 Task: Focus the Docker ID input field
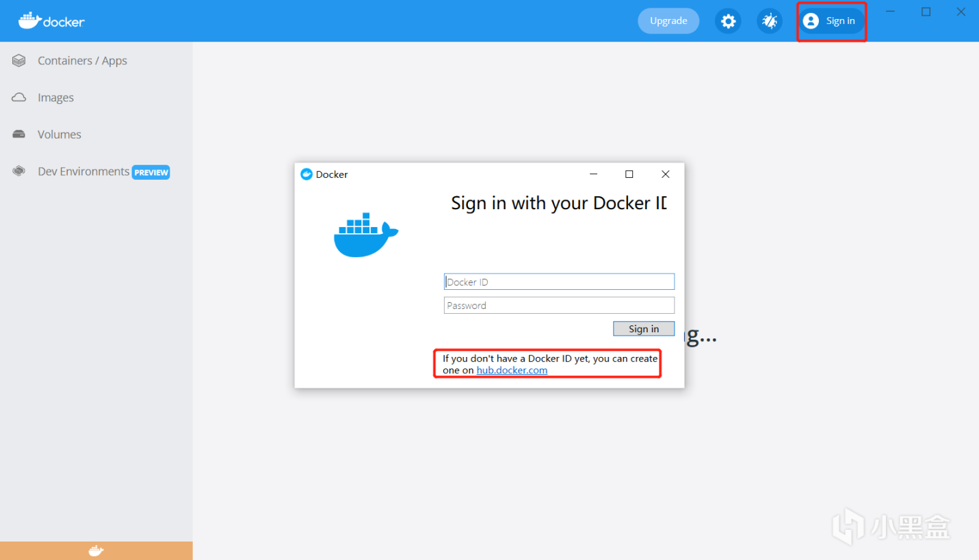coord(559,282)
